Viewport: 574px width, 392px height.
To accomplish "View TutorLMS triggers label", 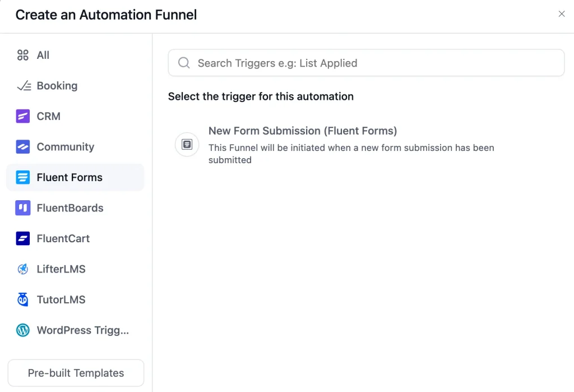I will click(x=61, y=299).
